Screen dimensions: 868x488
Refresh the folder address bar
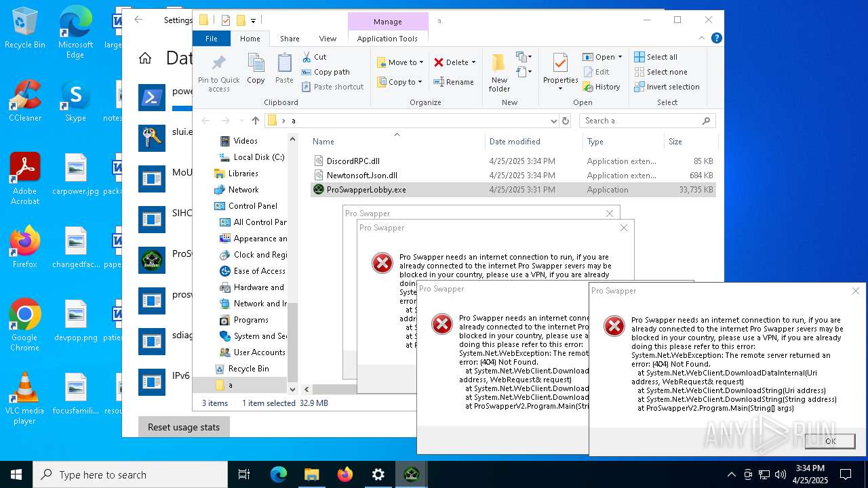pos(566,121)
